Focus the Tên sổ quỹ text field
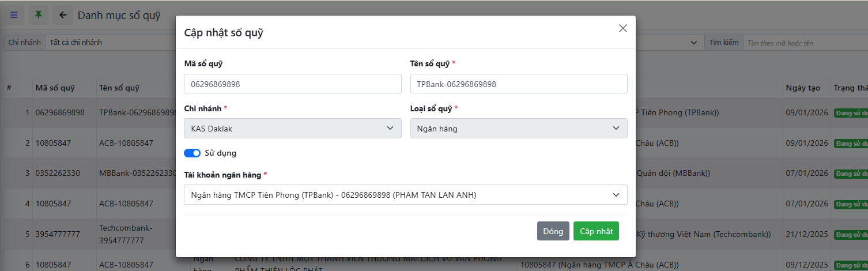Viewport: 868px width, 271px height. [x=518, y=84]
